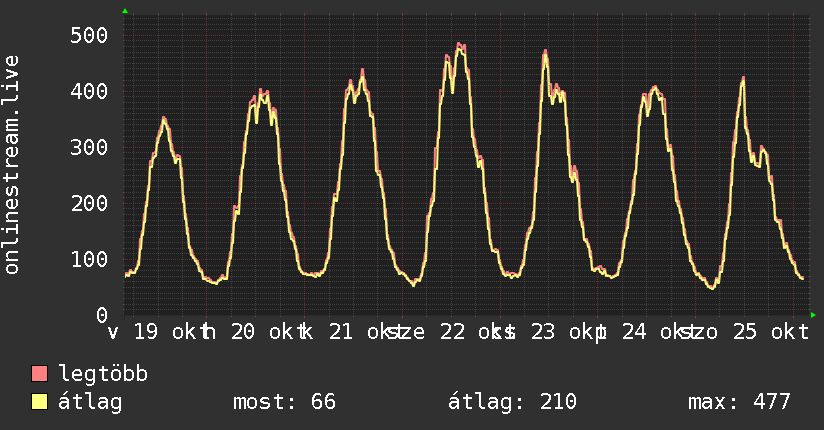Click the y-axis label 300
Viewport: 824px width, 430px height.
[89, 147]
